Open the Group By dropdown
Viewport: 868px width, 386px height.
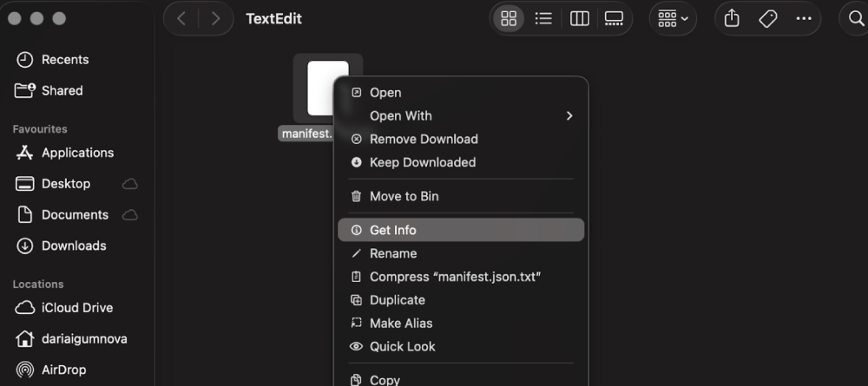pos(673,18)
